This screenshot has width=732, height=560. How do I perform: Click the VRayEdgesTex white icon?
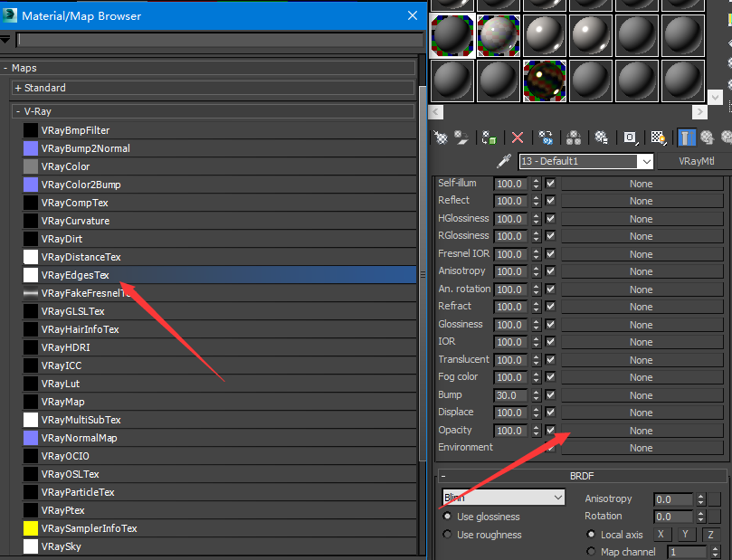pos(31,275)
